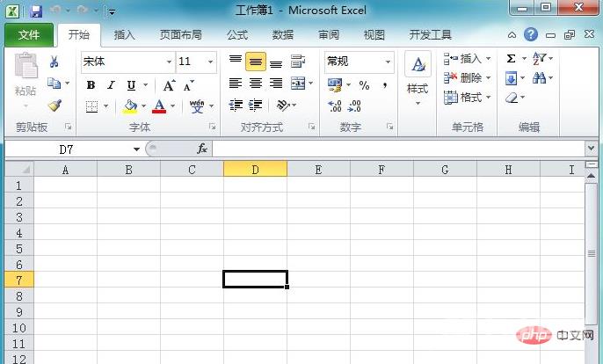Open the font name 宋体 dropdown
The image size is (603, 364).
[169, 62]
